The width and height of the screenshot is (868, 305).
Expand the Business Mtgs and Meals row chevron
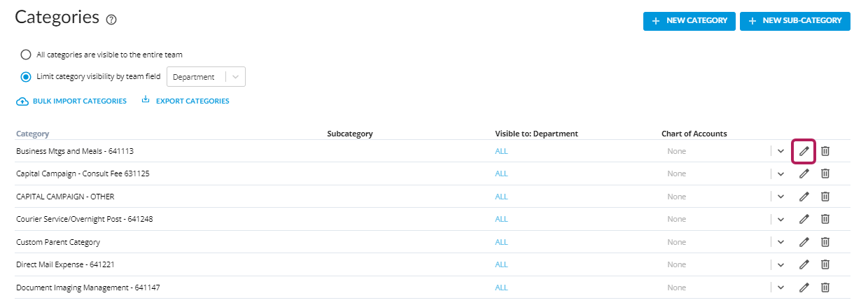[780, 151]
